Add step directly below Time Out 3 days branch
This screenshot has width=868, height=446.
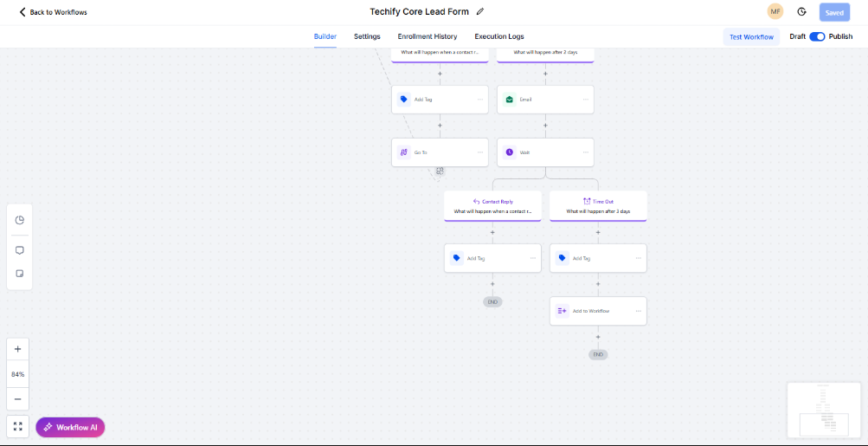598,232
